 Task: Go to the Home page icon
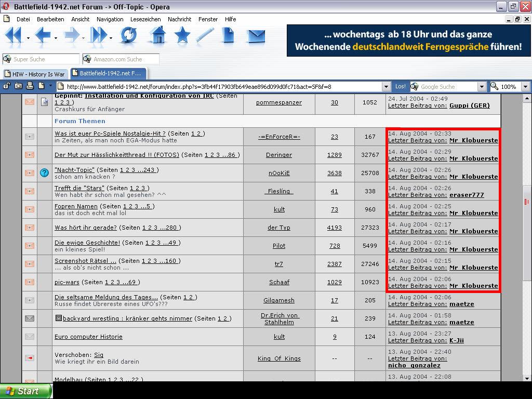coord(157,35)
